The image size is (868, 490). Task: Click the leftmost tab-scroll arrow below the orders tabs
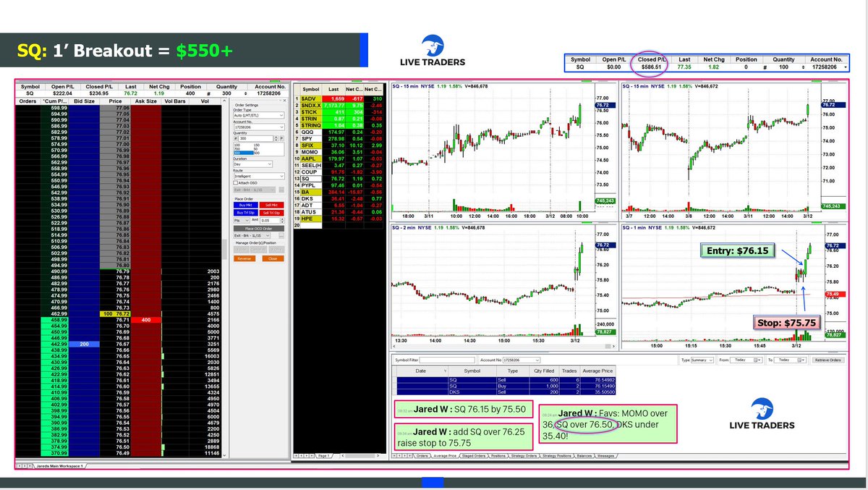pos(395,456)
